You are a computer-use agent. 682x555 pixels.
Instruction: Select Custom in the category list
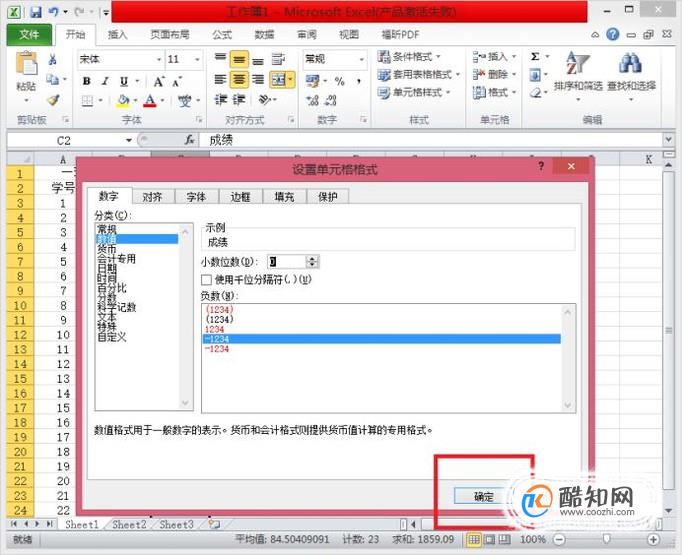click(x=136, y=337)
